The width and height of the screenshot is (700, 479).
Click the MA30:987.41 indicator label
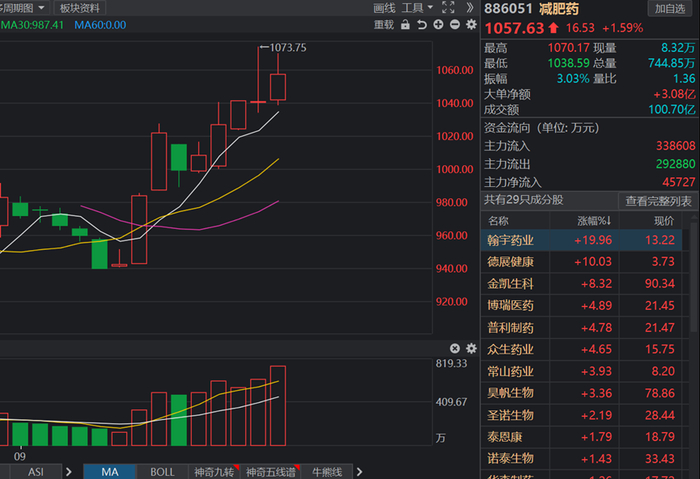(x=32, y=25)
